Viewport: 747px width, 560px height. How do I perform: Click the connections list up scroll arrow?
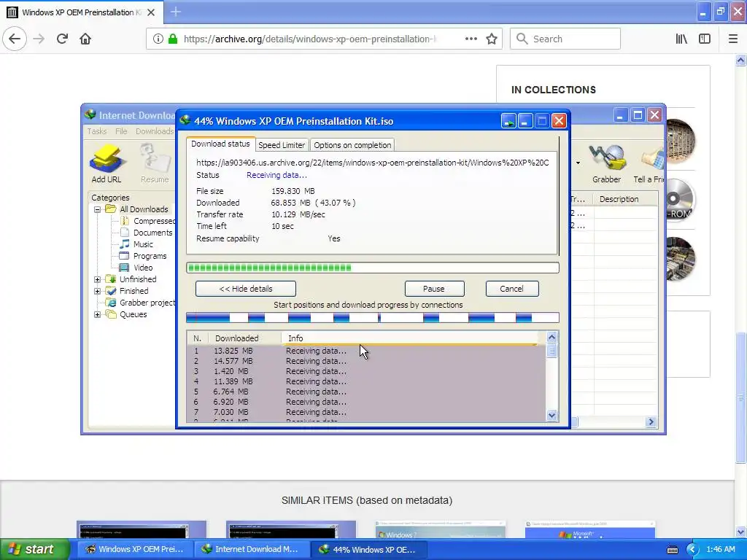[551, 337]
